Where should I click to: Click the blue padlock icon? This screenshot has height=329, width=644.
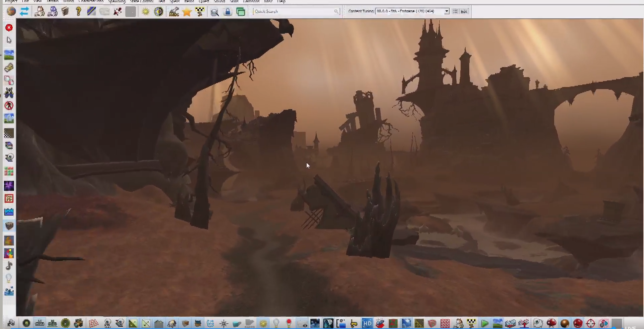point(227,12)
